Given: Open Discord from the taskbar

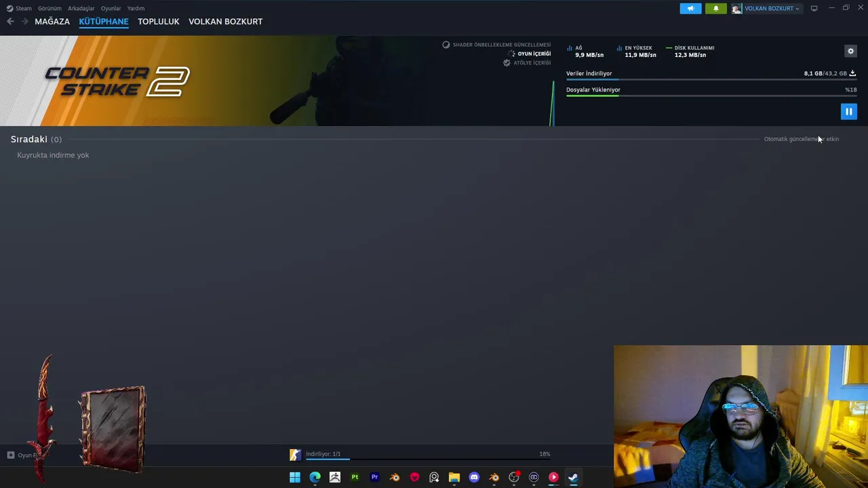Looking at the screenshot, I should click(474, 477).
